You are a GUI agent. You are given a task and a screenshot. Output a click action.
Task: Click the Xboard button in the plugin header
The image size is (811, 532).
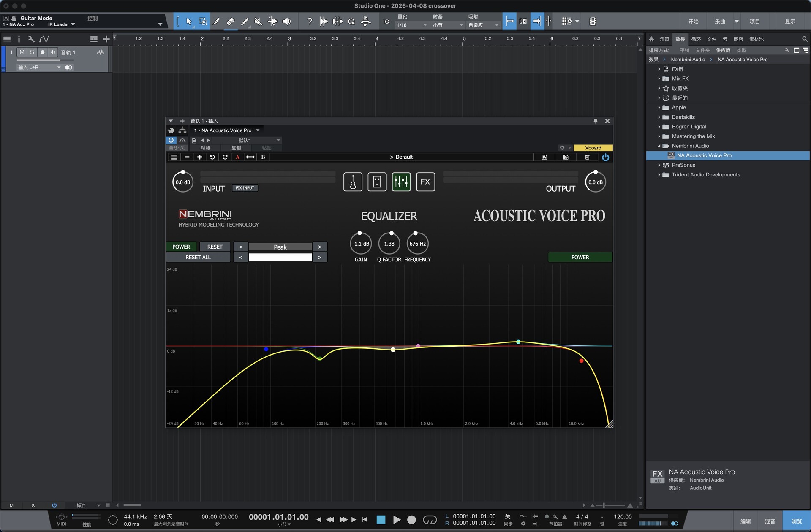tap(593, 148)
